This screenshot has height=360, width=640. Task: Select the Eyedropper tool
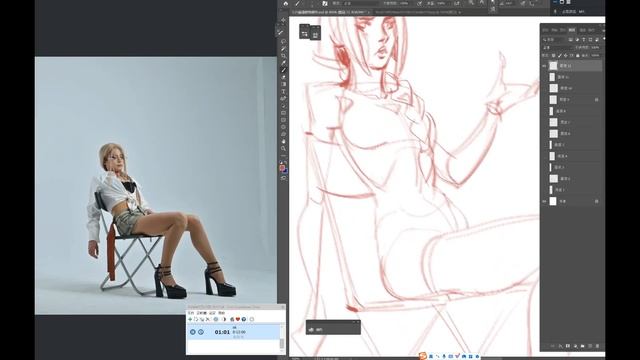tap(283, 63)
